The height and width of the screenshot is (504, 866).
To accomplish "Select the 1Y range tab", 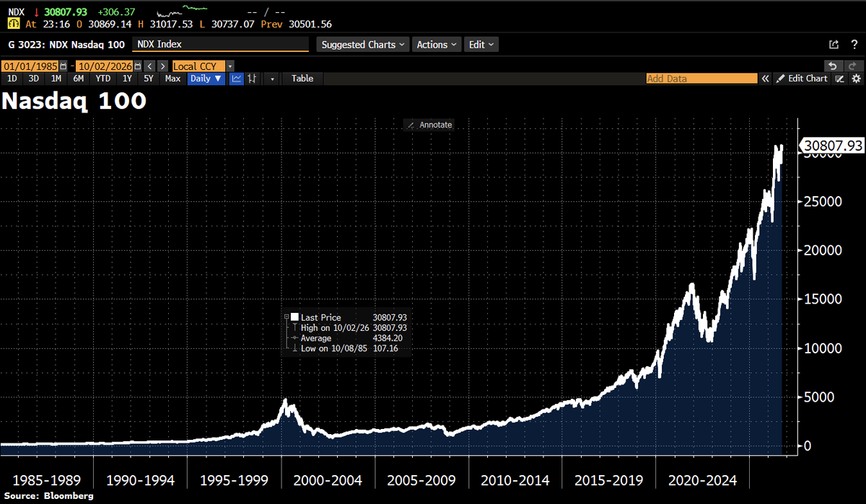I will [x=127, y=79].
